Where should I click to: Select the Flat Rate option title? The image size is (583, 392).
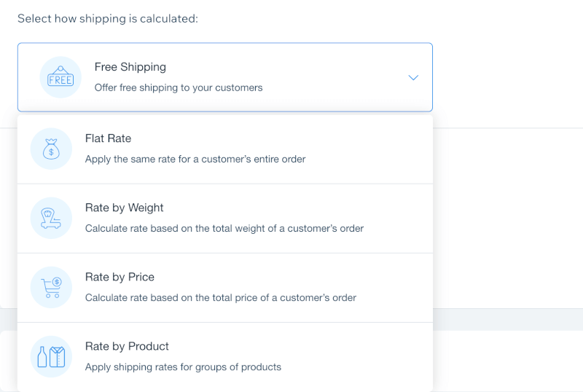108,138
